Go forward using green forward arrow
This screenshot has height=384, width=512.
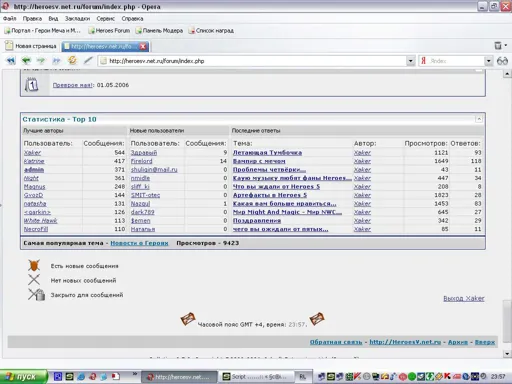[x=41, y=61]
